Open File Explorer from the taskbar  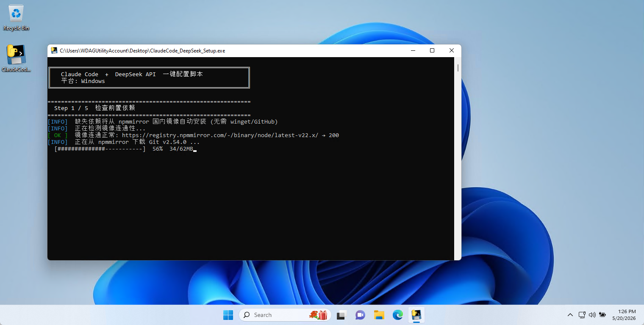[379, 315]
